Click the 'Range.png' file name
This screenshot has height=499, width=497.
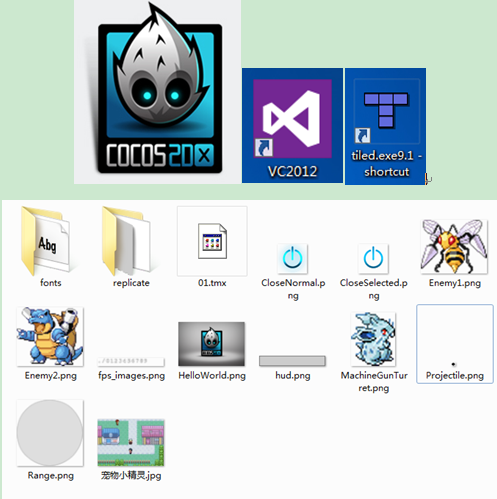(51, 475)
